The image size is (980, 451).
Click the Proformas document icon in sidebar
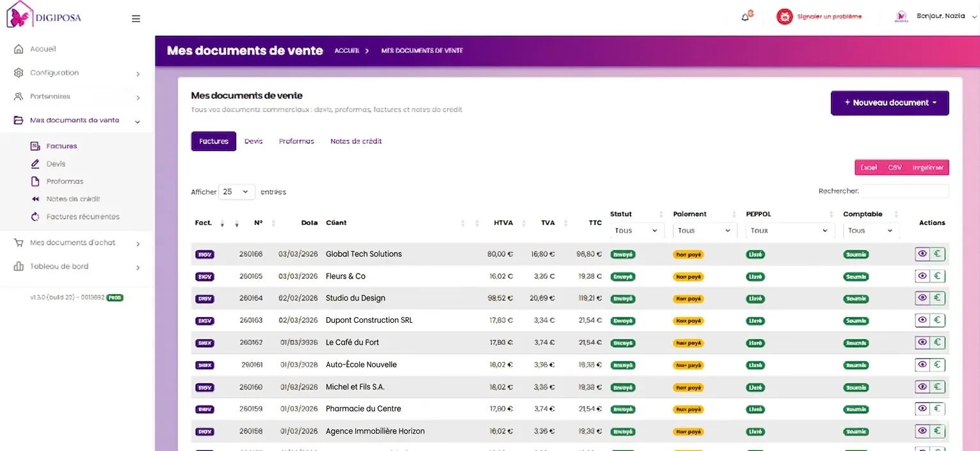pos(36,181)
